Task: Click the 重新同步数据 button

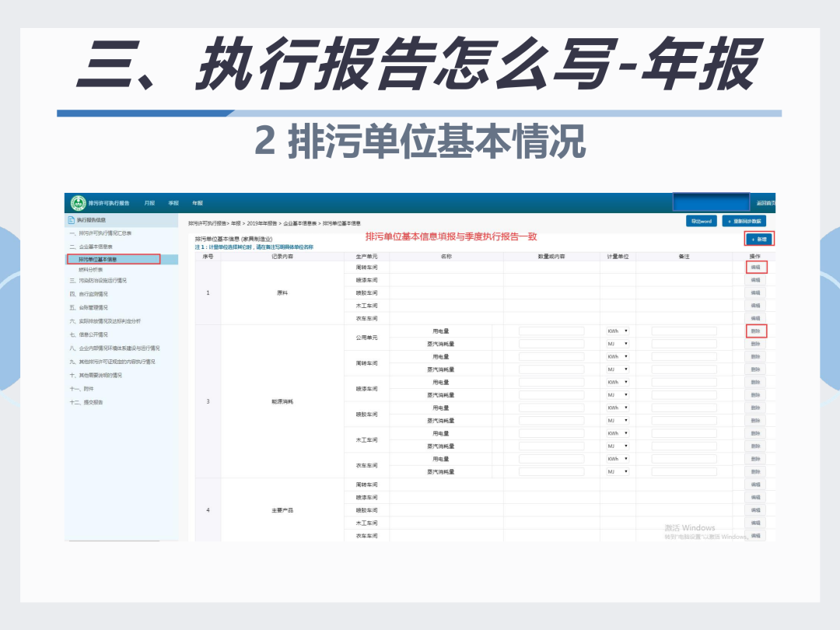Action: pyautogui.click(x=744, y=221)
